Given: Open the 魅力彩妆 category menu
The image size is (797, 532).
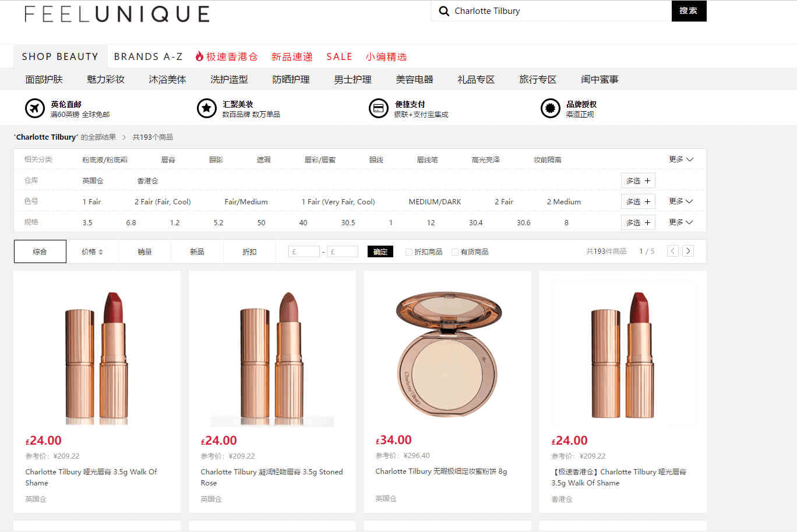Looking at the screenshot, I should coord(105,79).
